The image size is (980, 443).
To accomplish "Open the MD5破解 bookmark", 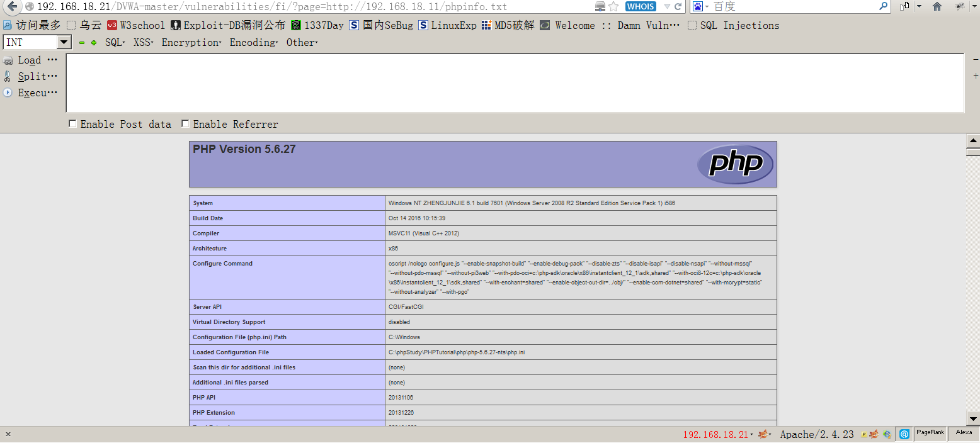I will point(508,25).
